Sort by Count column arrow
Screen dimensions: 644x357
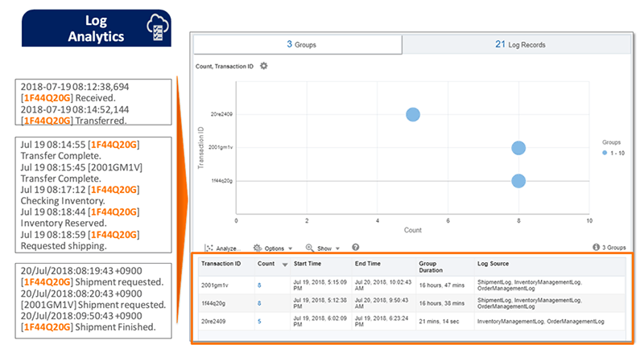(x=285, y=265)
